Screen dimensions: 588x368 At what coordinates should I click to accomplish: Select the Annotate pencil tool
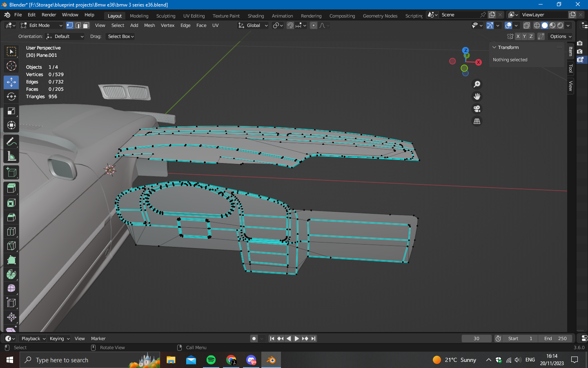(11, 141)
